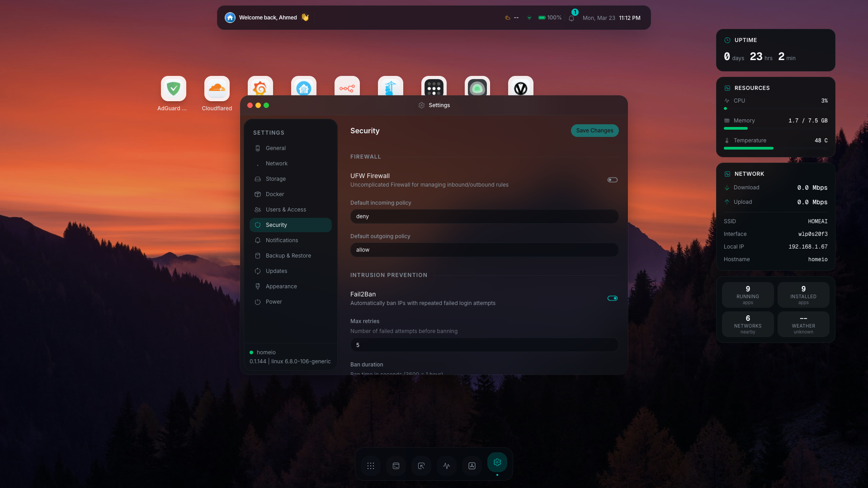
Task: Enable the UFW Firewall toggle
Action: (612, 179)
